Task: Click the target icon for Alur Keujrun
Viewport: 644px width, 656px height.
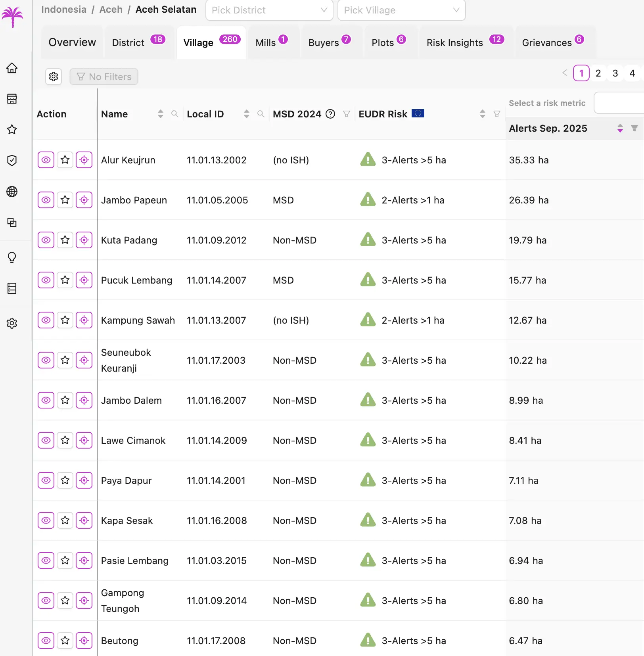Action: click(x=84, y=160)
